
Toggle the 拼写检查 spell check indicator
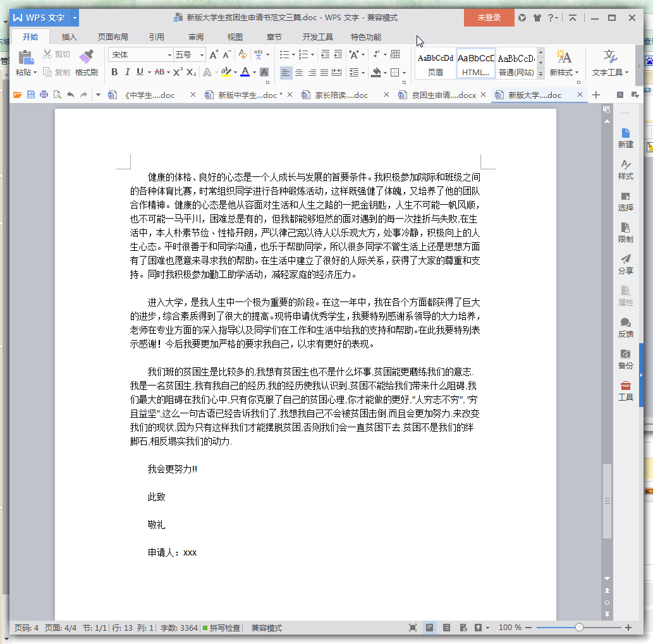click(221, 628)
